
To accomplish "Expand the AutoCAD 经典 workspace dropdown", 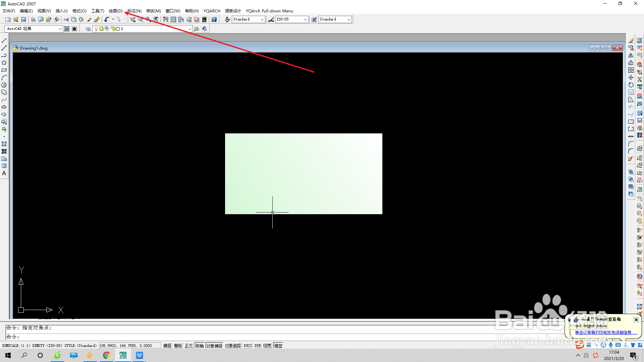I will tap(60, 29).
